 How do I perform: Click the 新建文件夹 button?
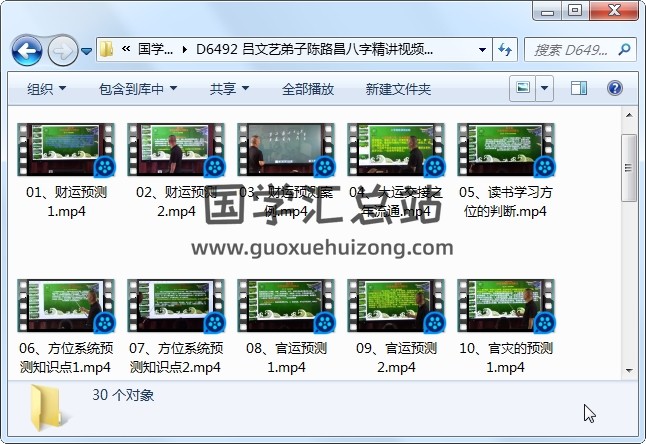pyautogui.click(x=398, y=89)
